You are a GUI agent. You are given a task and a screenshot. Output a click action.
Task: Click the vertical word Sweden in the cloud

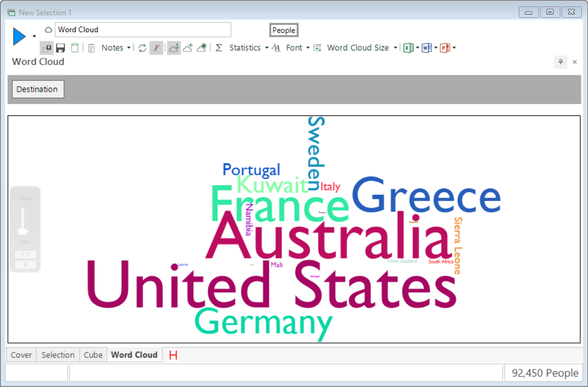pyautogui.click(x=315, y=153)
